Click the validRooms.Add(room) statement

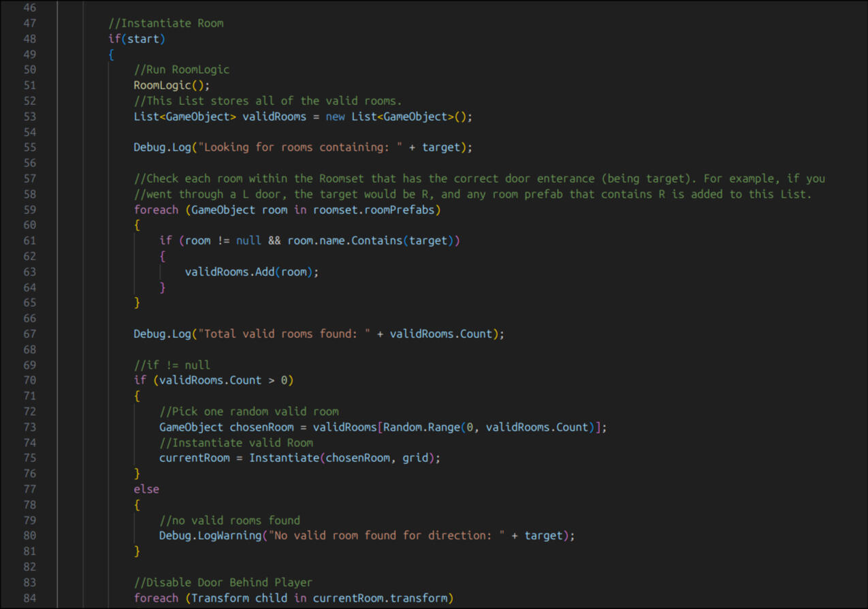point(251,272)
